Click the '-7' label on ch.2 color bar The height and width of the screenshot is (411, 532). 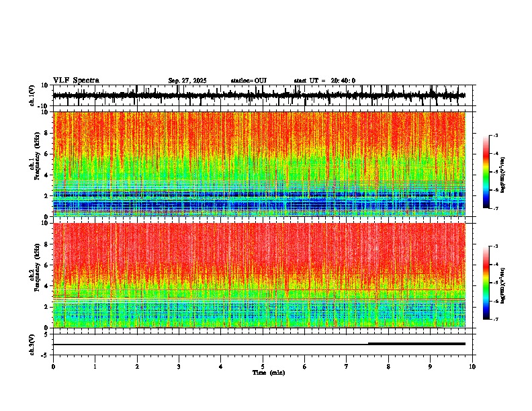pyautogui.click(x=495, y=319)
